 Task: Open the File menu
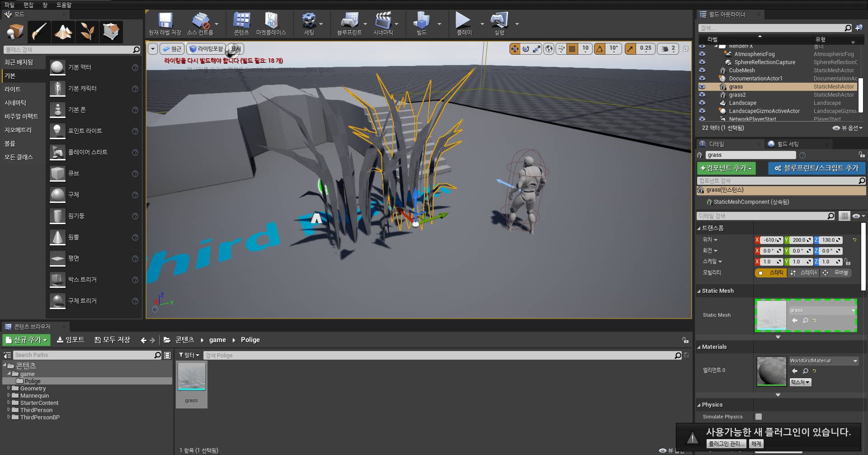[9, 5]
